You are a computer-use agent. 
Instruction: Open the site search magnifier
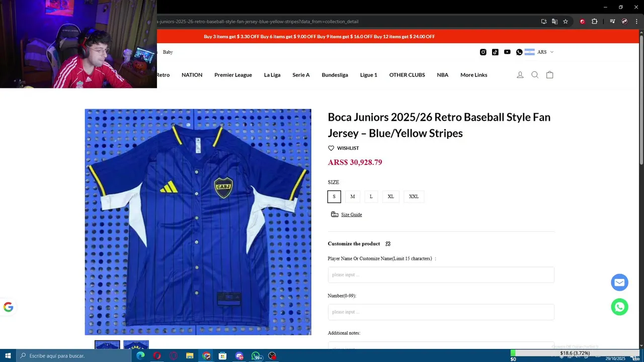(x=535, y=75)
